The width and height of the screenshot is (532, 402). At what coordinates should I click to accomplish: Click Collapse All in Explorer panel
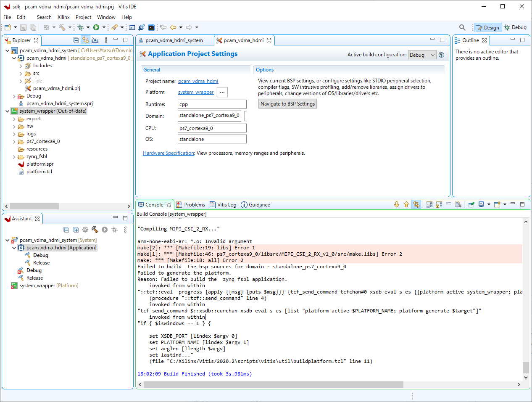pyautogui.click(x=76, y=40)
